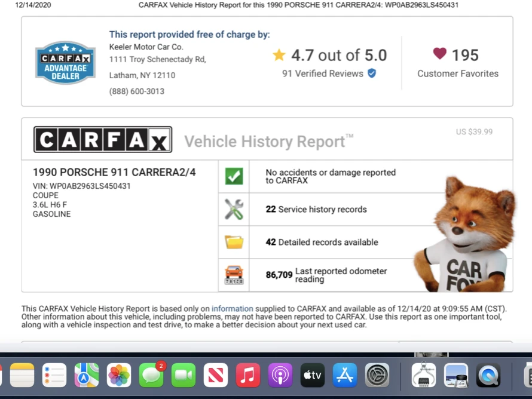Screen dimensions: 532x399
Task: Click the CARFAX Advantage Dealer badge
Action: click(x=65, y=62)
